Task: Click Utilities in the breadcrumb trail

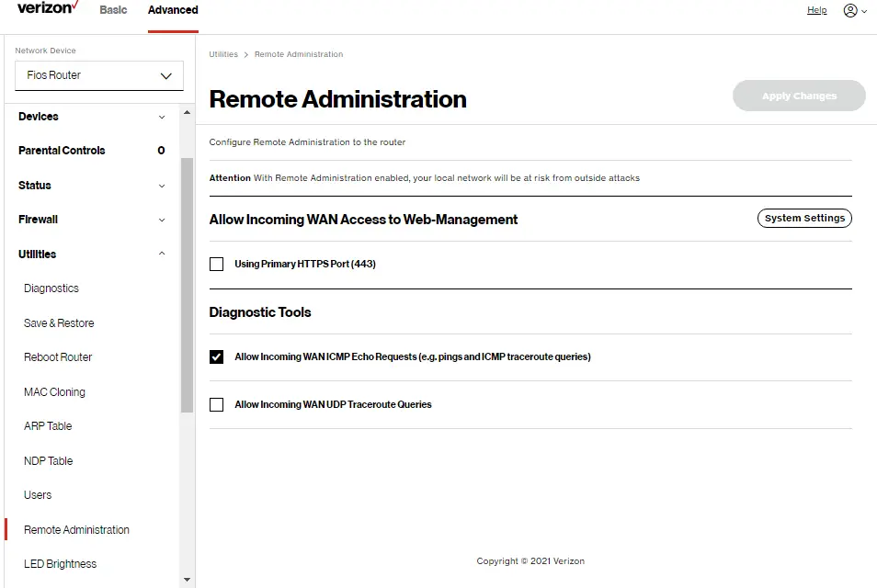Action: coord(223,54)
